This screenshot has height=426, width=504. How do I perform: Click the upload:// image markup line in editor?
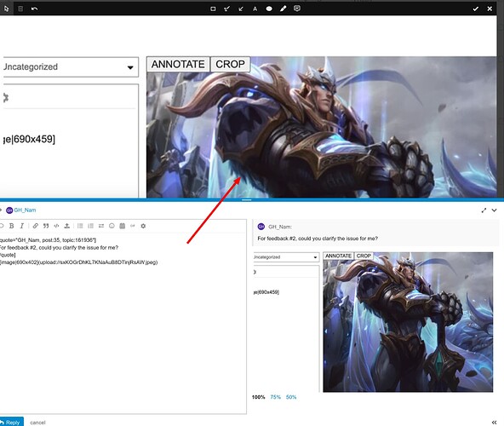78,262
